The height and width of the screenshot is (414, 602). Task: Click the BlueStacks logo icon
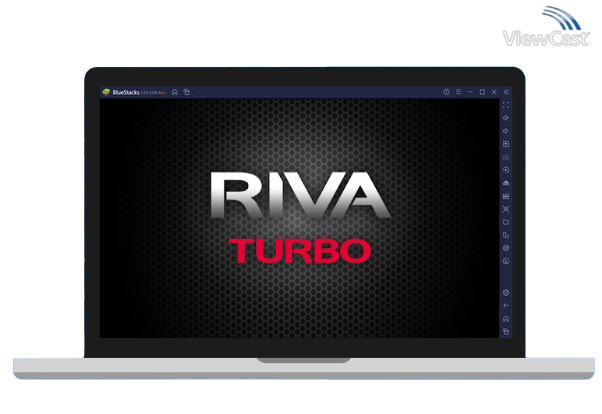pos(106,92)
